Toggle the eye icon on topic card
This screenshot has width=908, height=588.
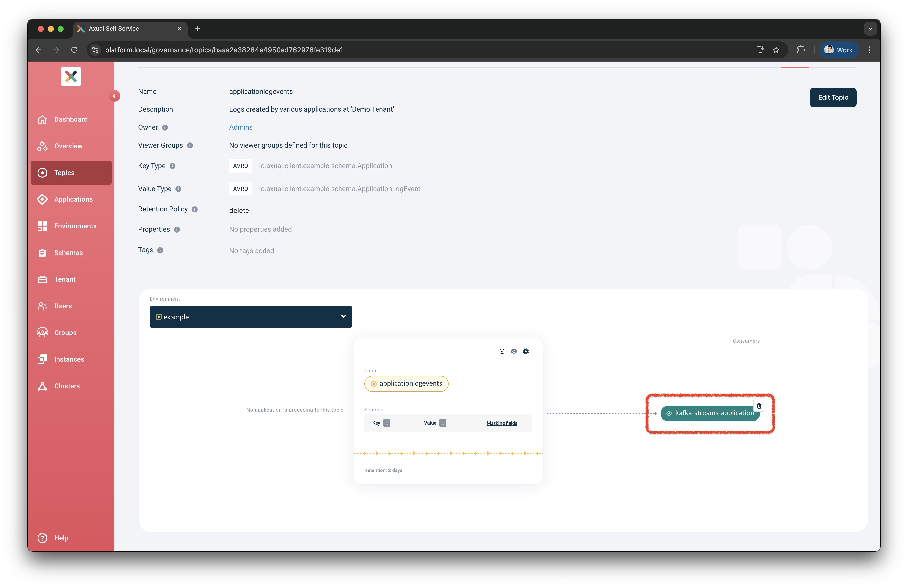(514, 351)
